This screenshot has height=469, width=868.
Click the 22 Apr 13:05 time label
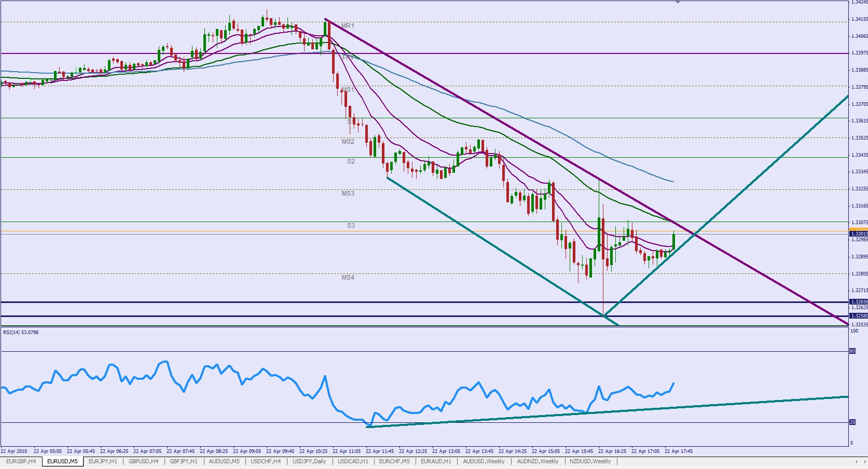(446, 451)
